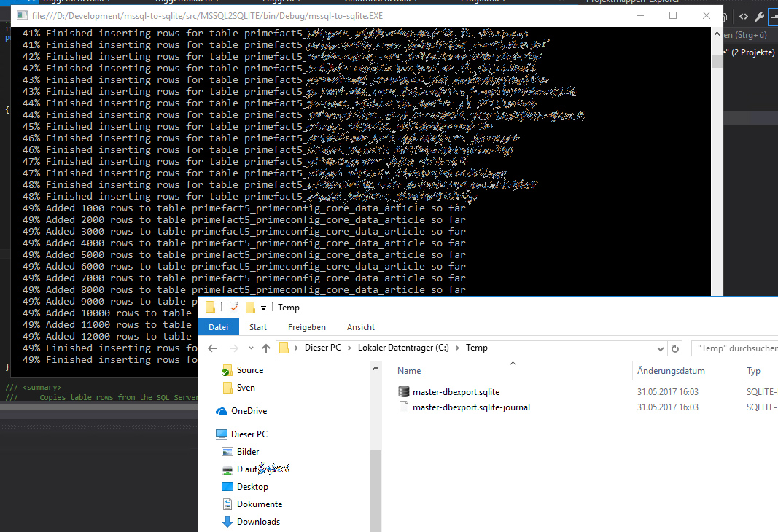The image size is (778, 532).
Task: Open Desktop in navigation pane
Action: point(252,487)
